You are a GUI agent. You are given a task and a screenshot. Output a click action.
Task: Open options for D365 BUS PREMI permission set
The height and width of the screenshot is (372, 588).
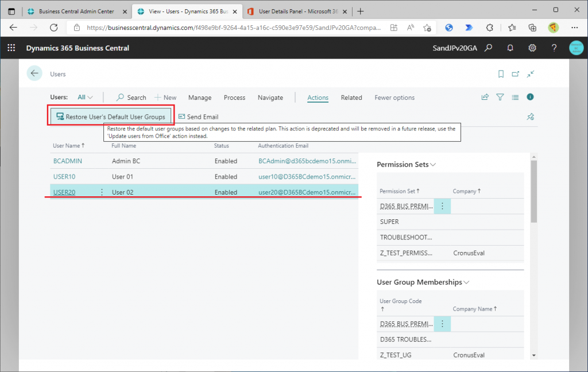(442, 206)
